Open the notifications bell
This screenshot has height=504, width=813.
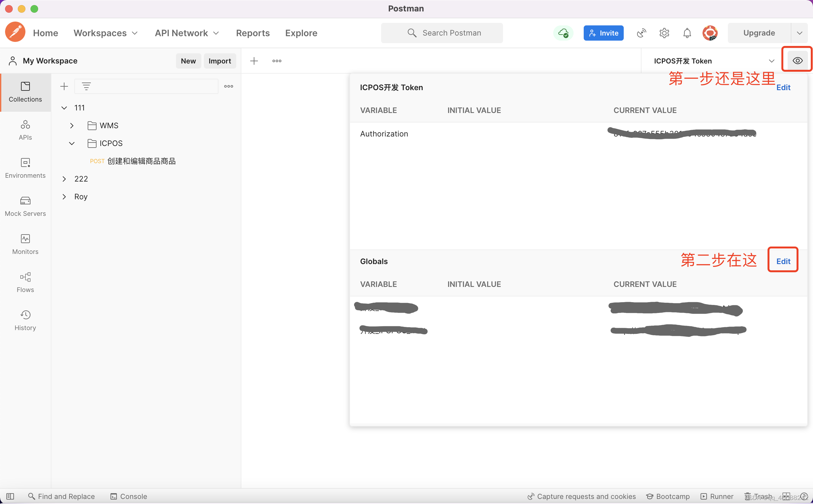(x=687, y=33)
